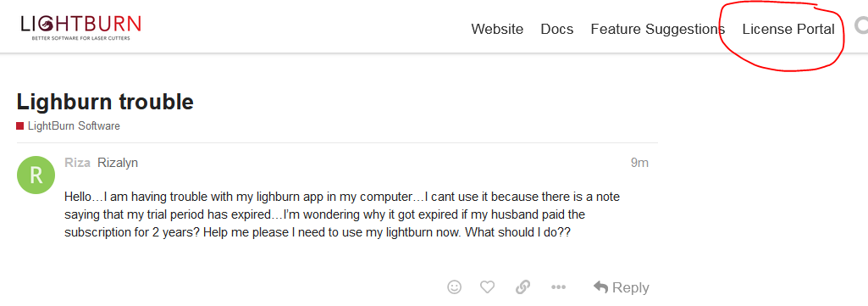Viewport: 868px width, 306px height.
Task: Open the search magnifier icon
Action: 861,26
